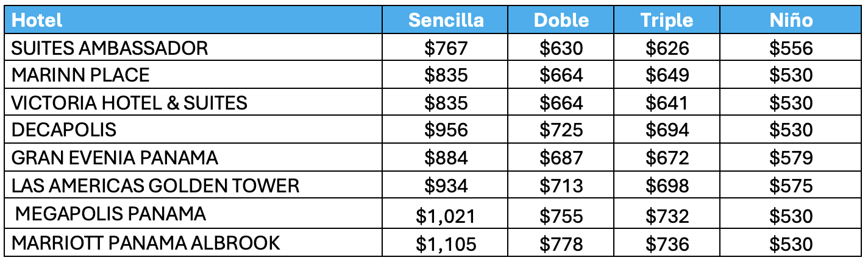The width and height of the screenshot is (868, 263).
Task: Select the $767 Sencilla price cell
Action: [x=446, y=47]
